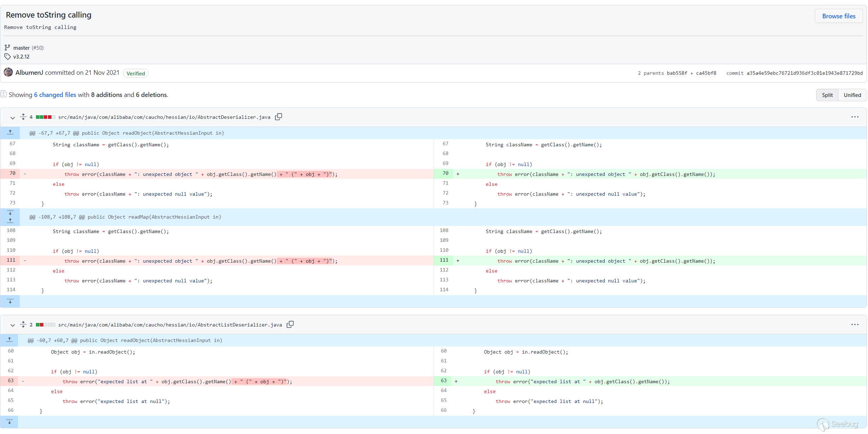Image resolution: width=868 pixels, height=434 pixels.
Task: Open options menu for AbstractListDeserializer.java
Action: click(855, 324)
